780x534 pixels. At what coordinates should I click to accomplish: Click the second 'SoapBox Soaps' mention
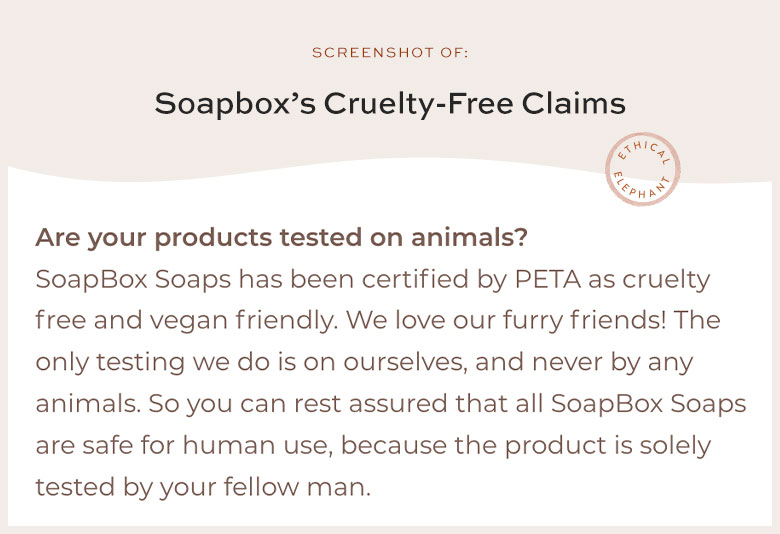pos(649,404)
